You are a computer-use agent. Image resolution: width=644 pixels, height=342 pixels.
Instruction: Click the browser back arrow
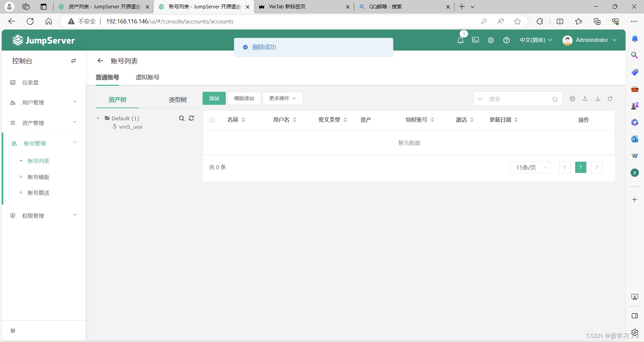tap(12, 21)
